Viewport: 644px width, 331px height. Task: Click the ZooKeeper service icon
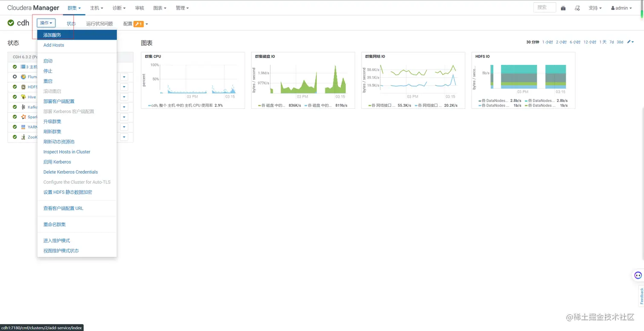point(24,137)
